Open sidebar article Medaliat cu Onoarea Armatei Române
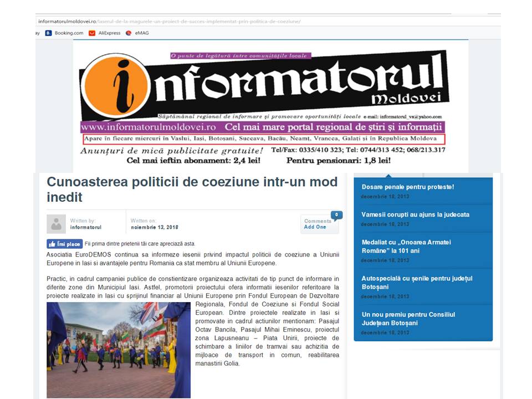This screenshot has width=532, height=399. click(x=406, y=246)
